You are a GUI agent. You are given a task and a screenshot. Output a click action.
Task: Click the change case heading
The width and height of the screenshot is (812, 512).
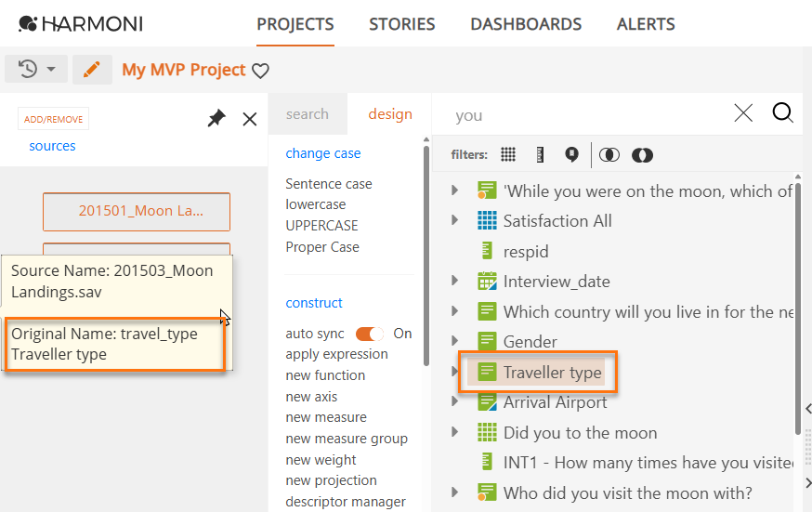(x=323, y=153)
